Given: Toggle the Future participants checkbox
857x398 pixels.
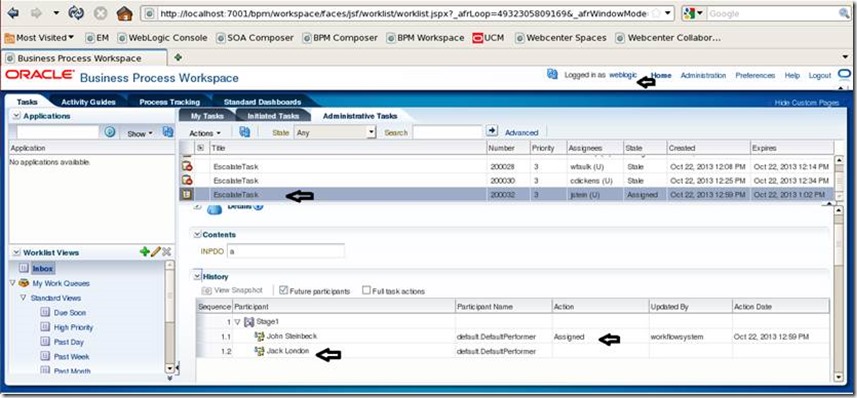Looking at the screenshot, I should (x=284, y=290).
